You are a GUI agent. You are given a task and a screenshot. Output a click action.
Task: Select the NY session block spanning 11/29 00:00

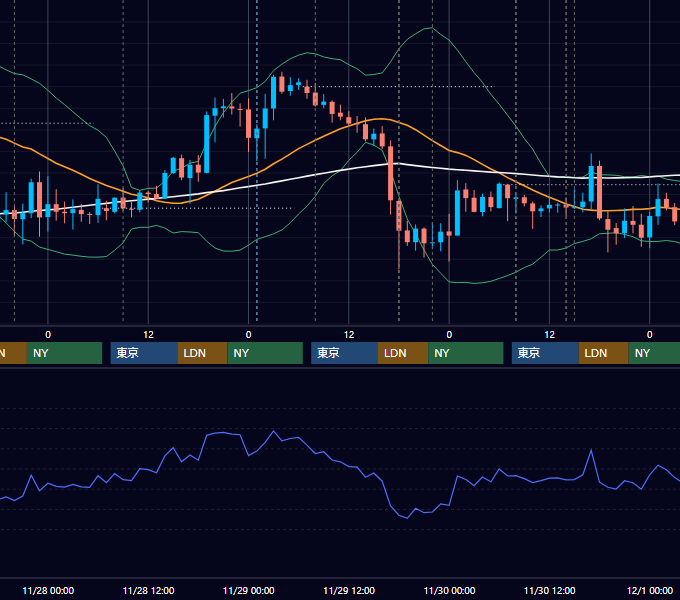[265, 353]
